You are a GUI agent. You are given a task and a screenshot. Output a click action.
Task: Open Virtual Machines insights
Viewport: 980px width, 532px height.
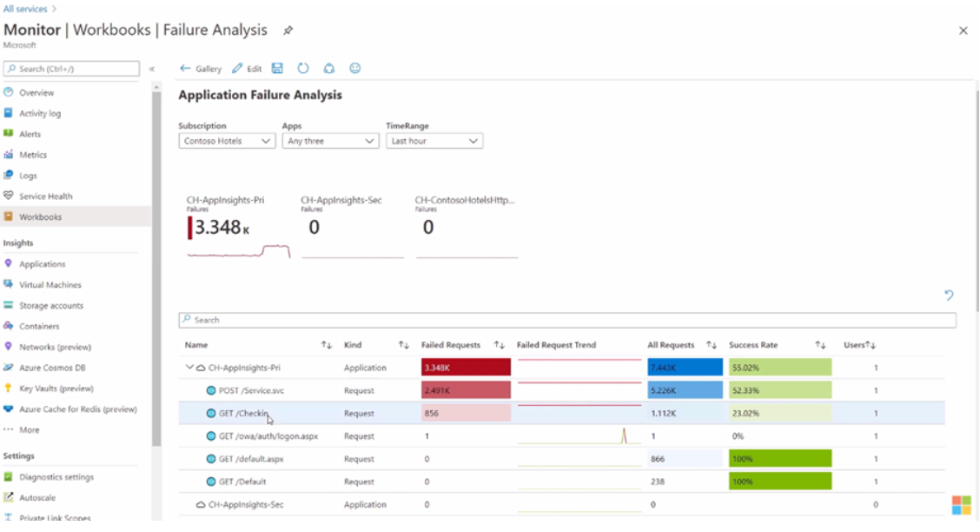click(x=50, y=284)
